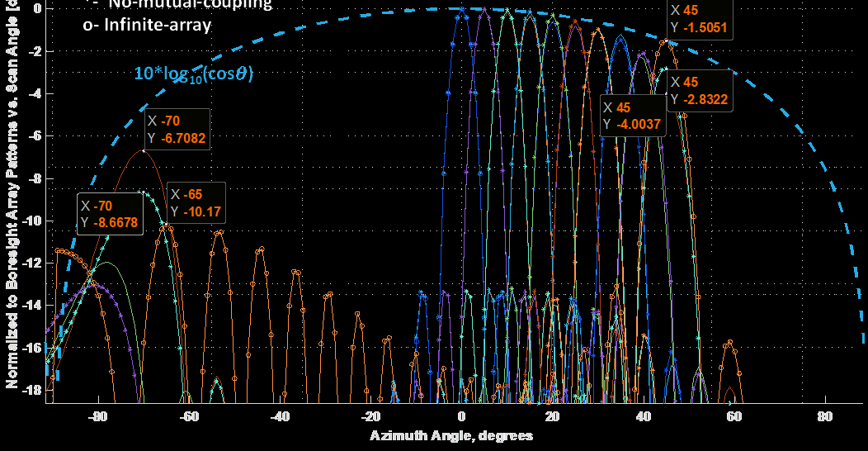Click the y-axis tick label -18
Screen dimensions: 868x451
pyautogui.click(x=31, y=390)
